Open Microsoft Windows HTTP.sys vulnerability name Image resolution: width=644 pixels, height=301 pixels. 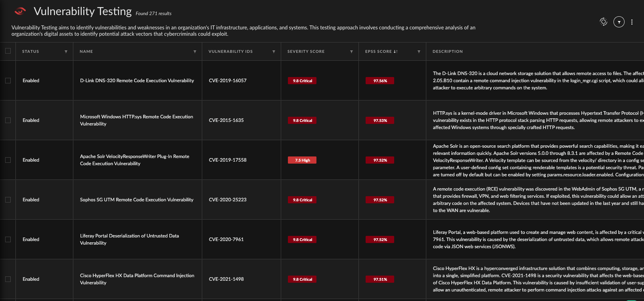(x=136, y=120)
